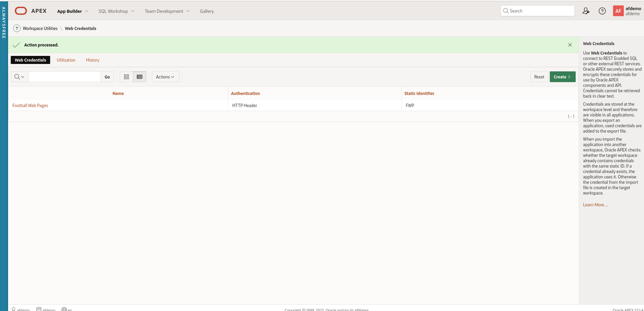
Task: Click the Administration wrench icon
Action: click(586, 11)
